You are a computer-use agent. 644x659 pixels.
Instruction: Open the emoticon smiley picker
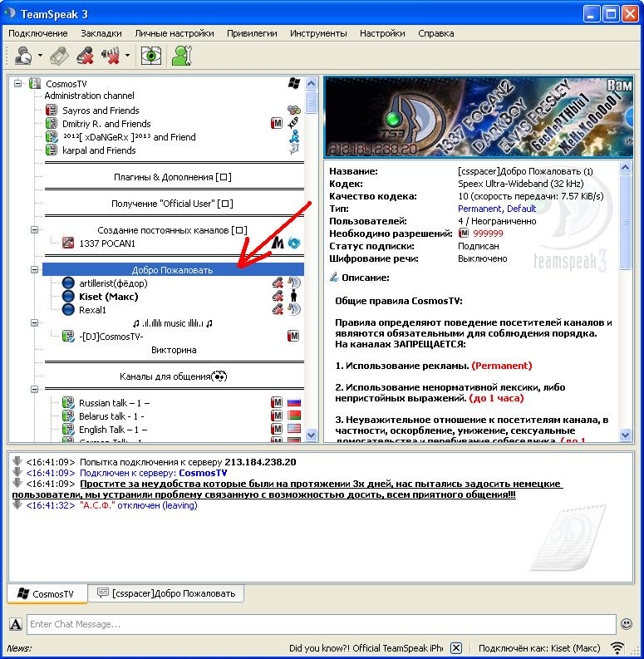[627, 624]
